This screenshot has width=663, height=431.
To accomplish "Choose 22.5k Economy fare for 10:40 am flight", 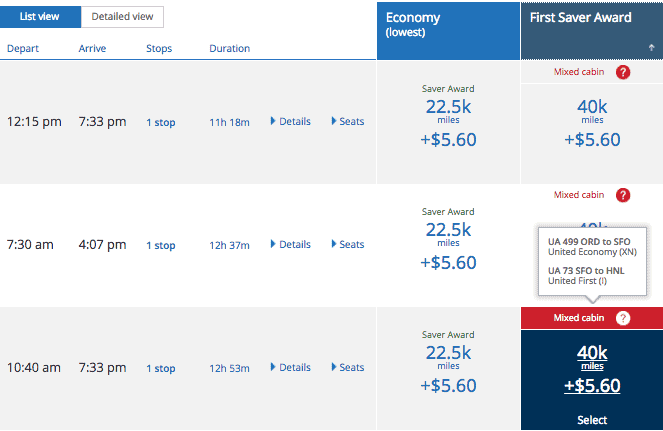I will click(x=448, y=353).
